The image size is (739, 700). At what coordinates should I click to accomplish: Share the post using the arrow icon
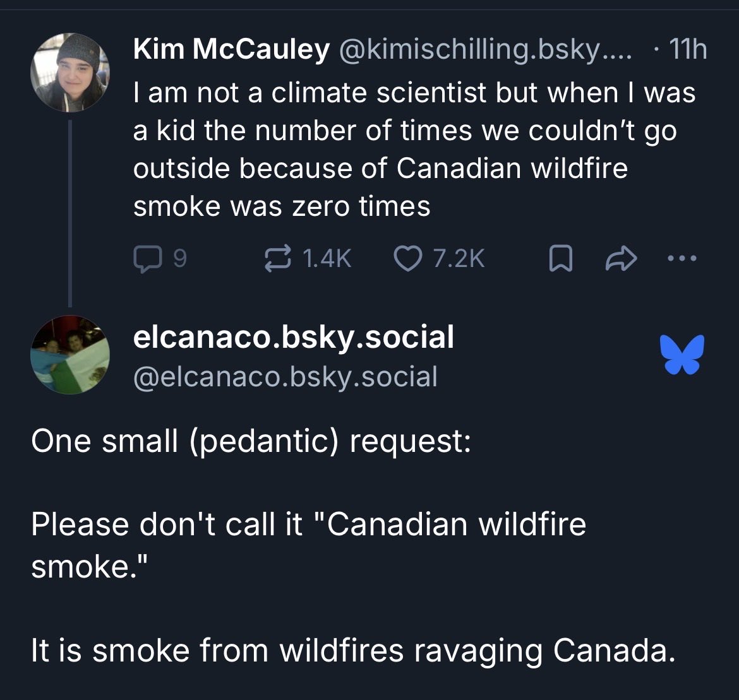pyautogui.click(x=621, y=259)
